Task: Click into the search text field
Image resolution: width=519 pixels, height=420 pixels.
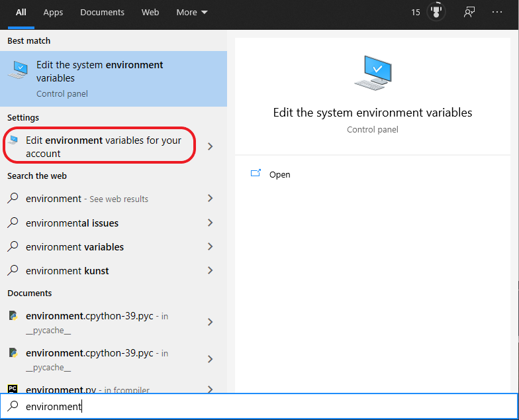Action: coord(265,406)
